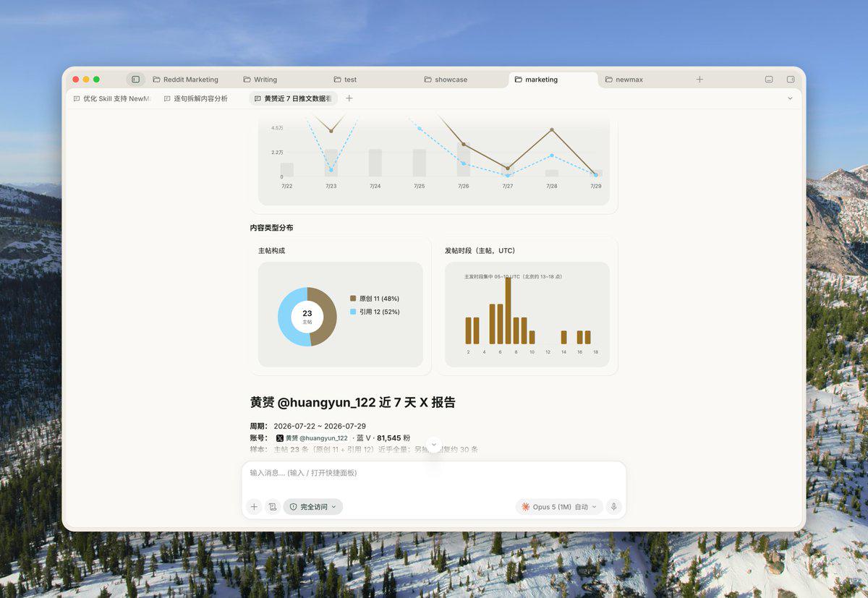This screenshot has width=868, height=598.
Task: Click the 2026-07-22 ~ 2026-07-29 date range
Action: (320, 427)
